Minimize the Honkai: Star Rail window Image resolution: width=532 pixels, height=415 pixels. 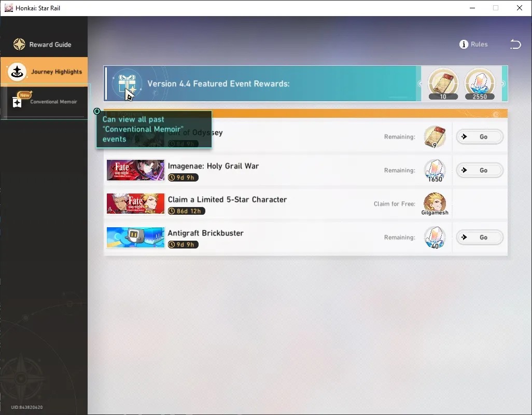472,8
